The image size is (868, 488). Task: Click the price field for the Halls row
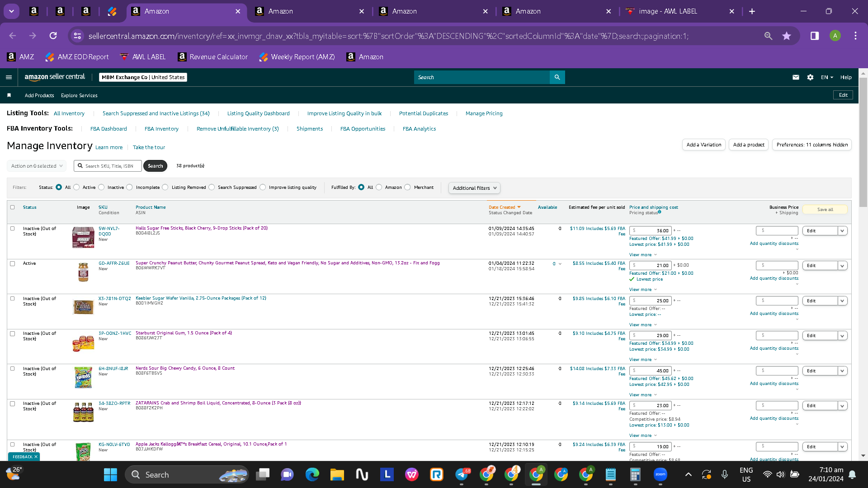coord(650,231)
